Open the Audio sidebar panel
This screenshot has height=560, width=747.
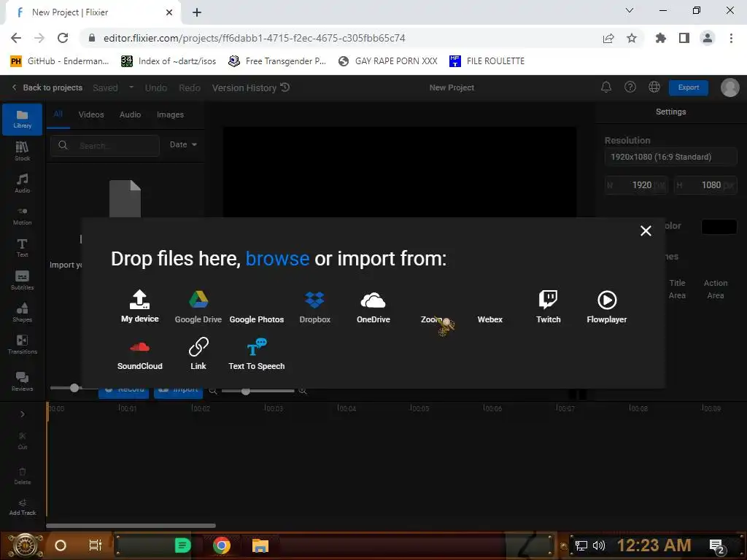click(x=23, y=183)
